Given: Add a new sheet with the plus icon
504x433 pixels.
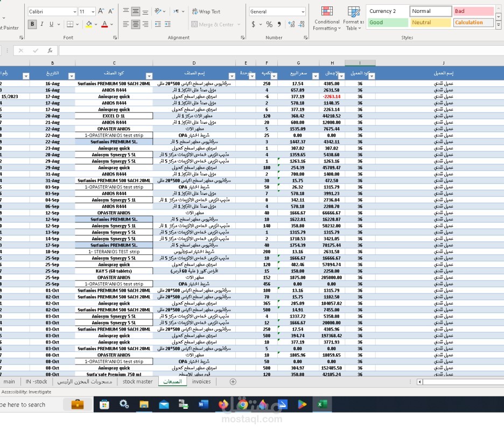Looking at the screenshot, I should point(233,381).
